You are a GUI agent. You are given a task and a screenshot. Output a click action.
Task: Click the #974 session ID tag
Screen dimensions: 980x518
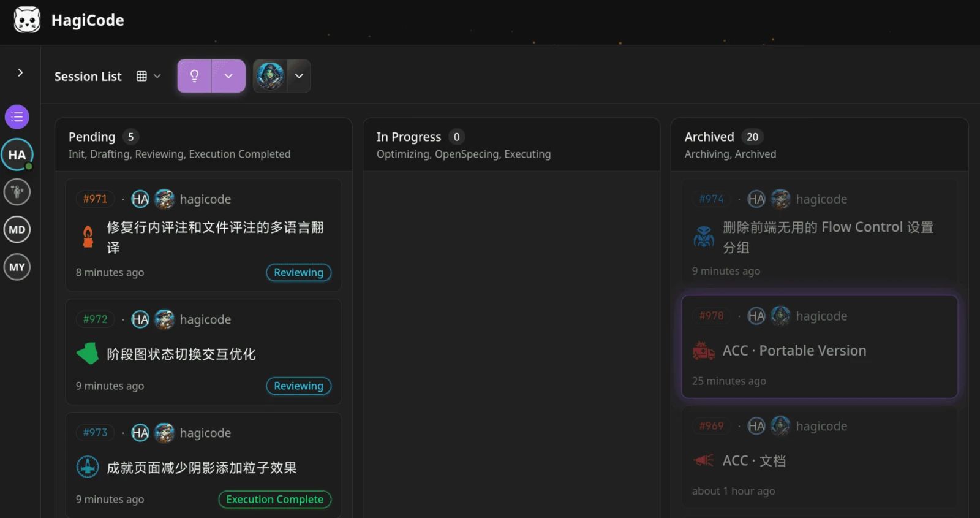(711, 199)
